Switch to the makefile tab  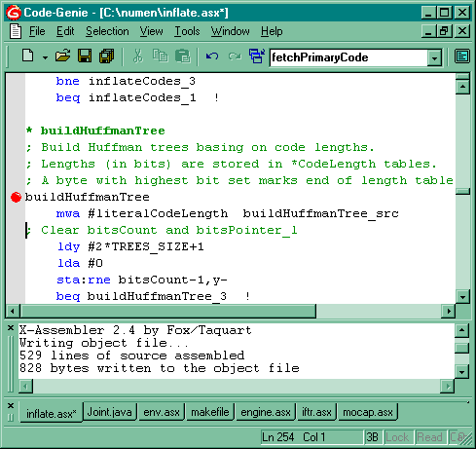(209, 412)
